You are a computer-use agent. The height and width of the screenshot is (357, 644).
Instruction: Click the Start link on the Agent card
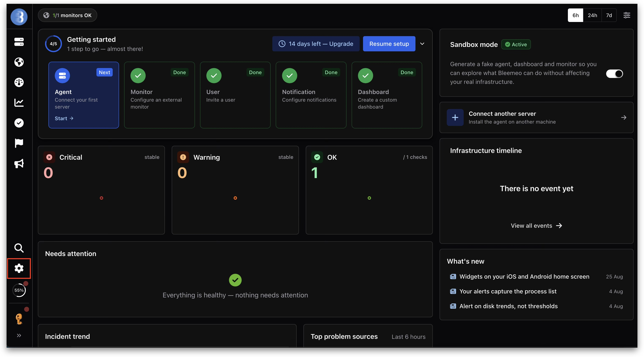pos(64,119)
